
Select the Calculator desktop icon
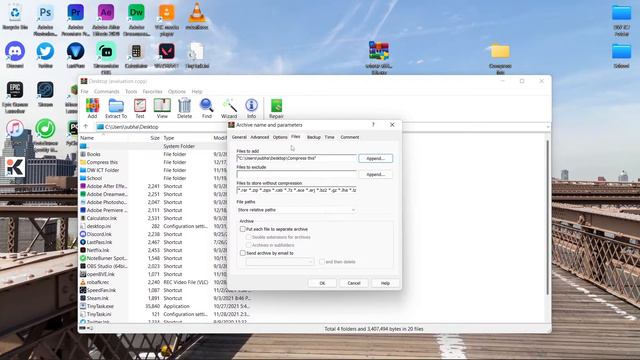pyautogui.click(x=136, y=55)
